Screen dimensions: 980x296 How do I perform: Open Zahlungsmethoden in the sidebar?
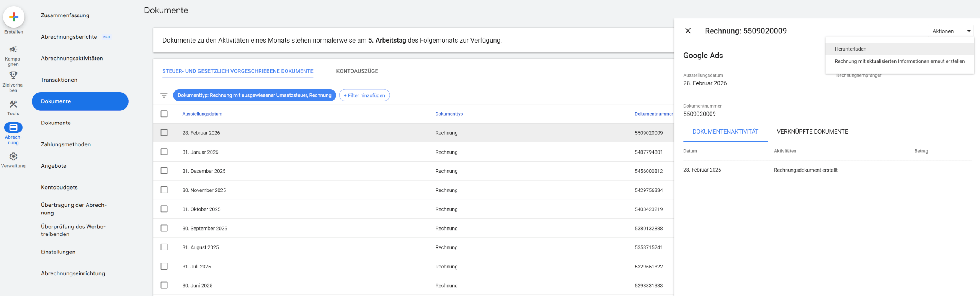[66, 144]
